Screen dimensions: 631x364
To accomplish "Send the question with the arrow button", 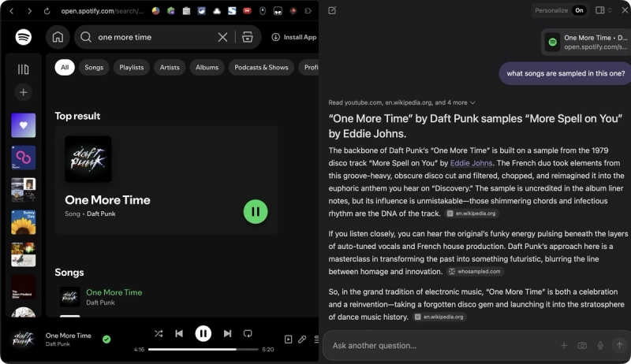I will pos(619,346).
